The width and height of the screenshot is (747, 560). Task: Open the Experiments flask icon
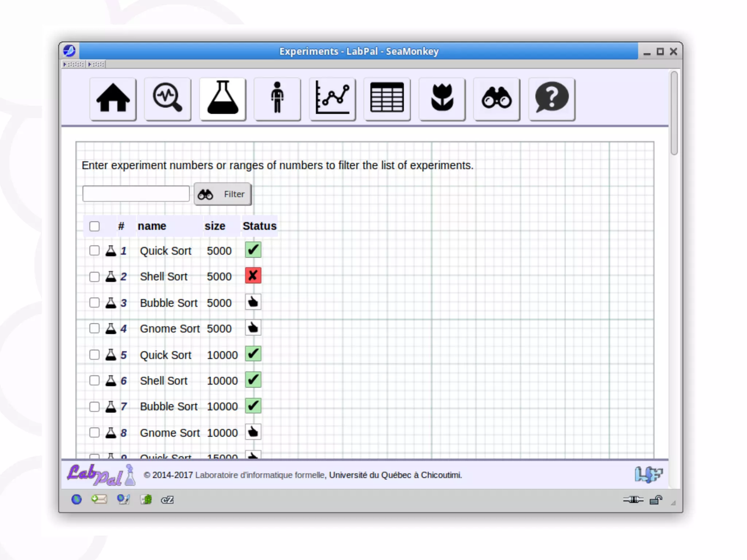tap(223, 98)
